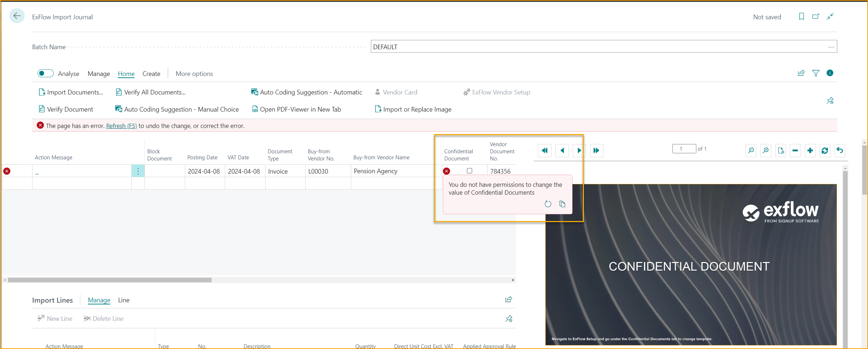
Task: Click the green plus zoom icon
Action: [x=810, y=150]
